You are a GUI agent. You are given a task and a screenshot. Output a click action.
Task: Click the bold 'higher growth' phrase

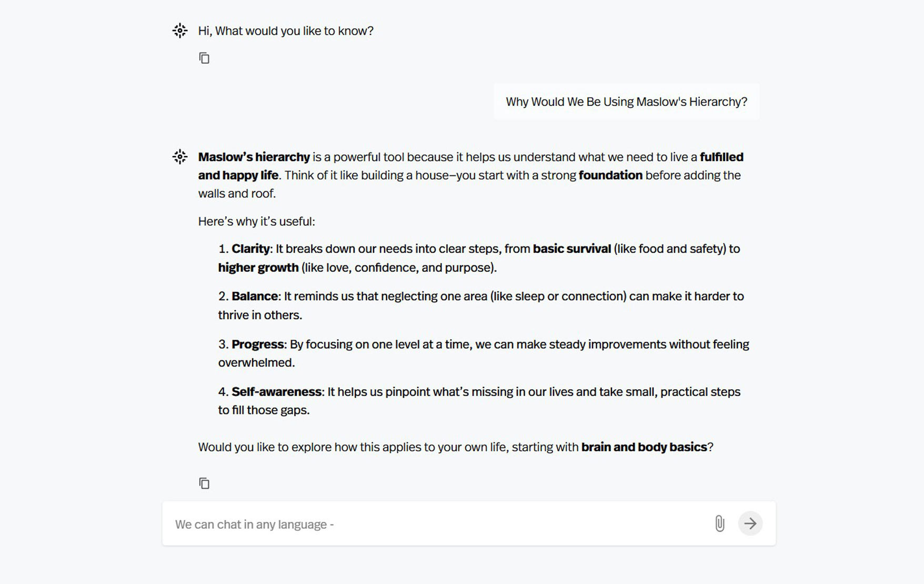pyautogui.click(x=258, y=268)
